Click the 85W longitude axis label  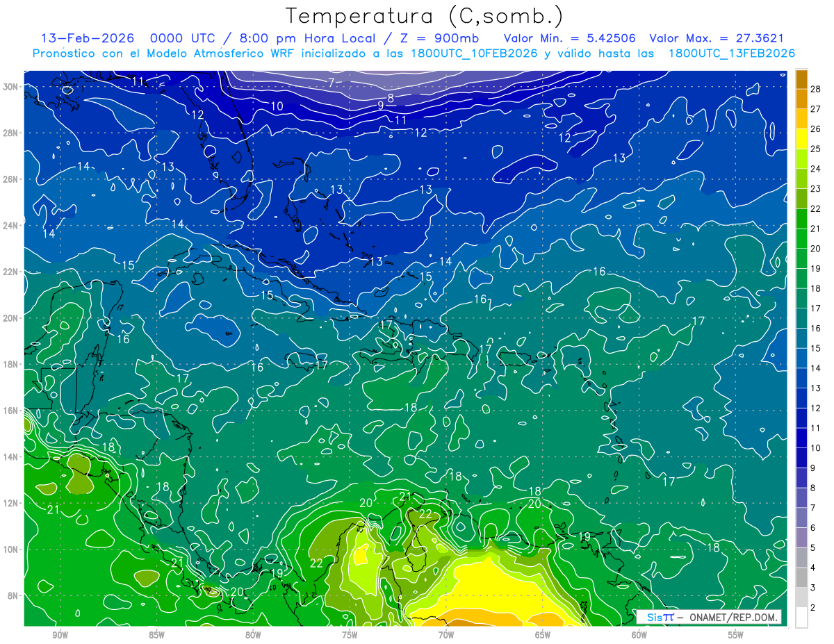tap(157, 635)
